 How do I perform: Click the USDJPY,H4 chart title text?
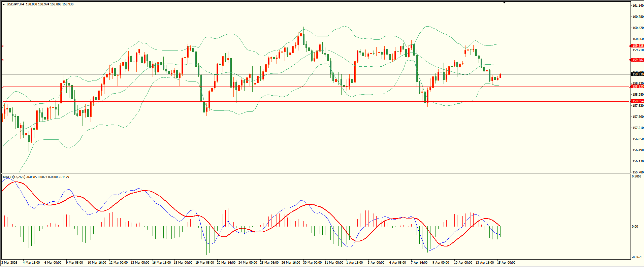click(15, 4)
